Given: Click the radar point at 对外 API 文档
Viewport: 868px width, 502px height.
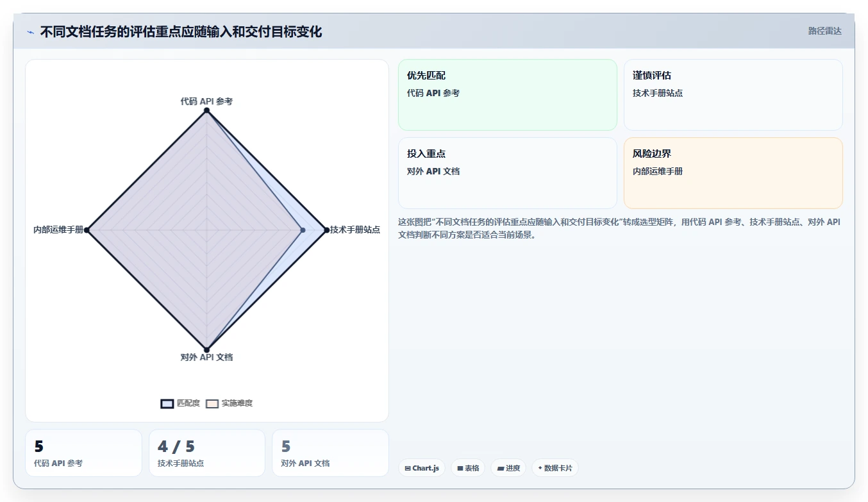Looking at the screenshot, I should (x=206, y=349).
